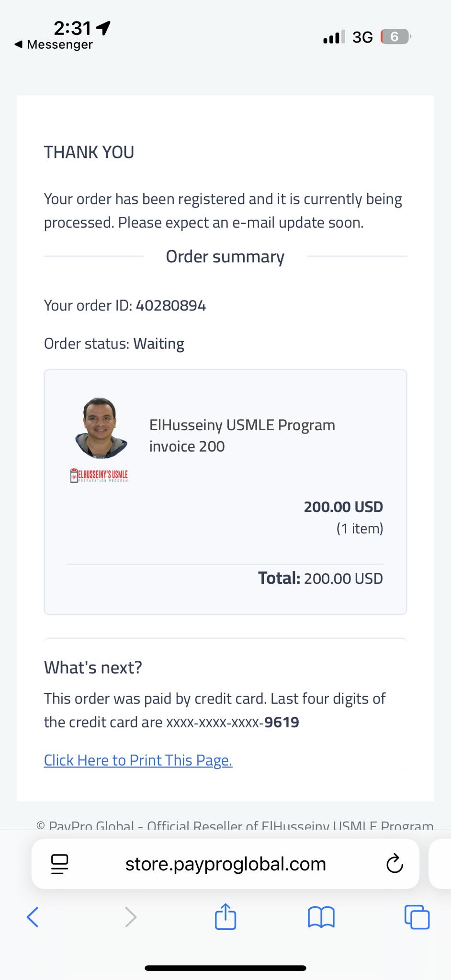
Task: Return to the Messenger app
Action: pos(54,45)
